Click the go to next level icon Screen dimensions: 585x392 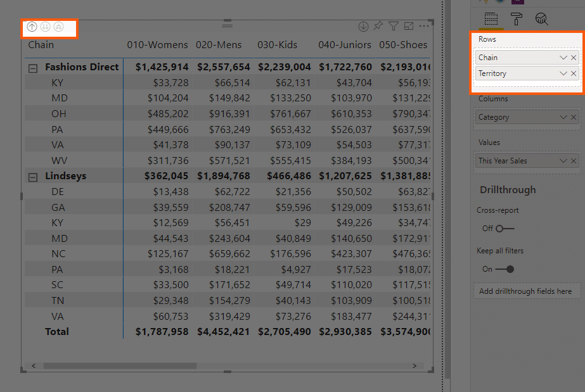pos(45,27)
